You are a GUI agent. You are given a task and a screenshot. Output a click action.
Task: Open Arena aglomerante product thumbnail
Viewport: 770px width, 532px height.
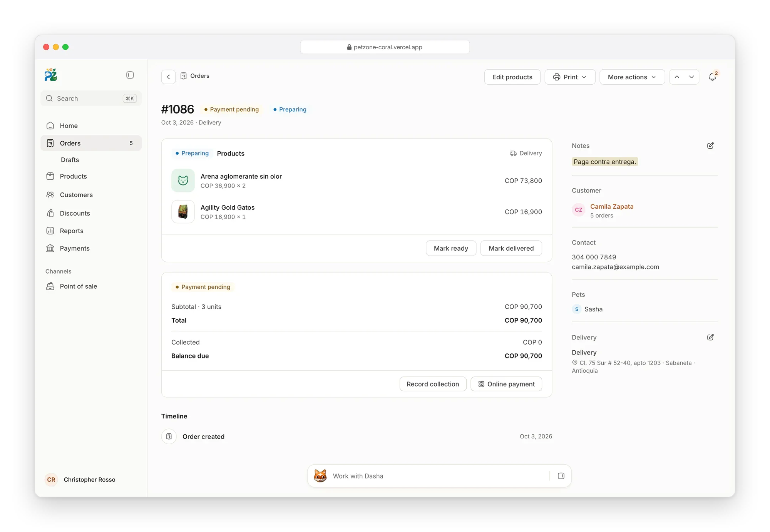[x=183, y=181]
